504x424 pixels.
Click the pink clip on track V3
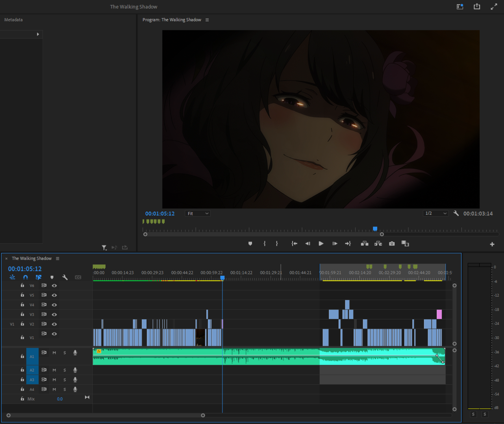[439, 314]
